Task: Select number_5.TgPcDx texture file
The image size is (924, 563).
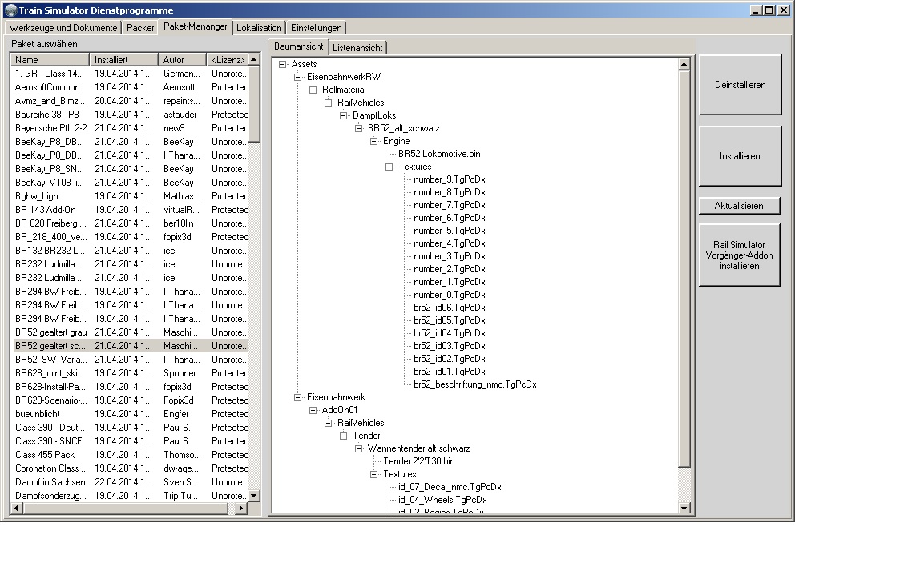Action: tap(449, 231)
